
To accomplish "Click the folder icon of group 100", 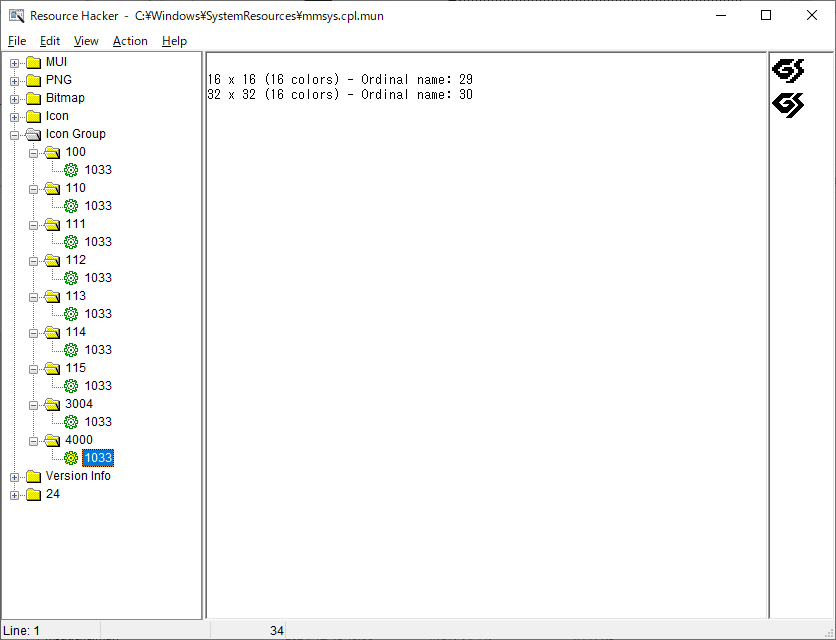I will 53,153.
